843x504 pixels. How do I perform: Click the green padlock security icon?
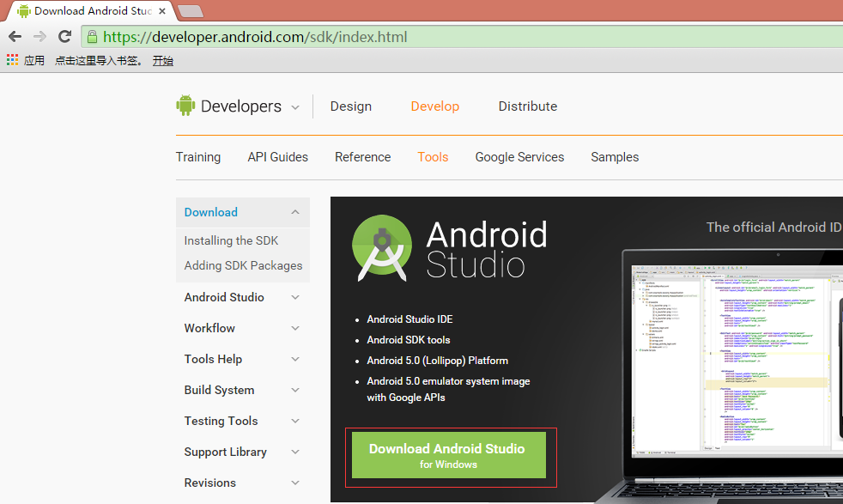click(92, 37)
